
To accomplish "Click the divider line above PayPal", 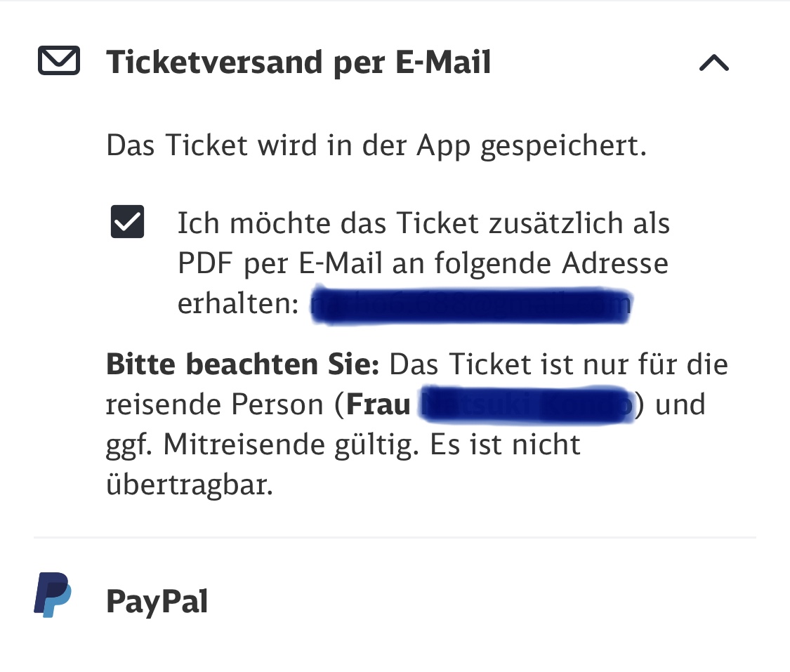I will (395, 537).
